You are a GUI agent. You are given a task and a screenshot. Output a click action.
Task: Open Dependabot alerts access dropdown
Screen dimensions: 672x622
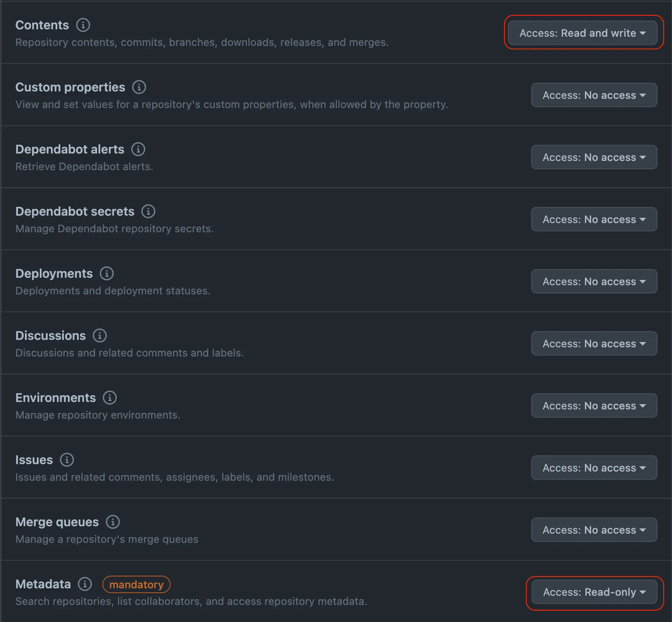click(x=594, y=157)
